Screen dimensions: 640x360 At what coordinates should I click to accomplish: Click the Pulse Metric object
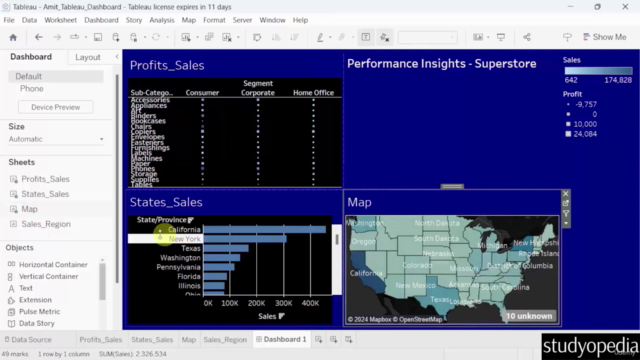tap(39, 311)
